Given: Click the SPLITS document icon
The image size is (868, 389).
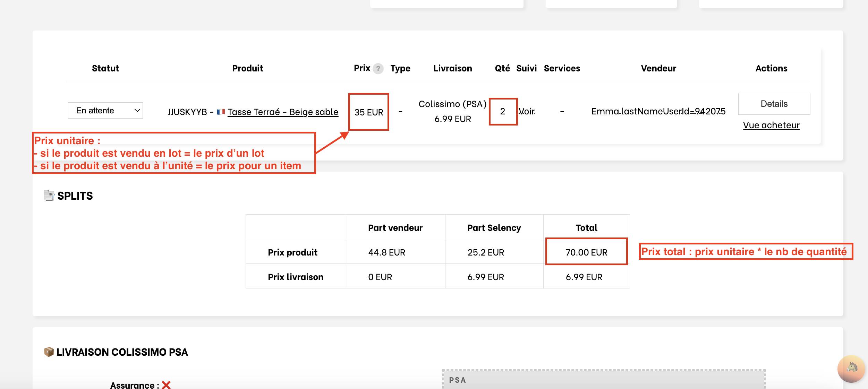Looking at the screenshot, I should (x=49, y=196).
